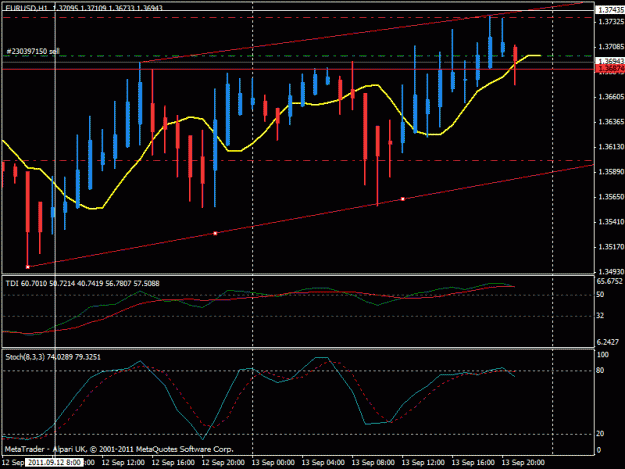This screenshot has height=469, width=625.
Task: Click the 1.34930 price scale label
Action: pyautogui.click(x=611, y=272)
